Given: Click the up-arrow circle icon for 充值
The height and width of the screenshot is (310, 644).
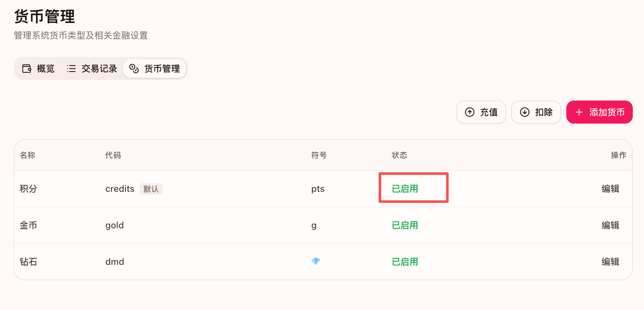Looking at the screenshot, I should [x=469, y=112].
